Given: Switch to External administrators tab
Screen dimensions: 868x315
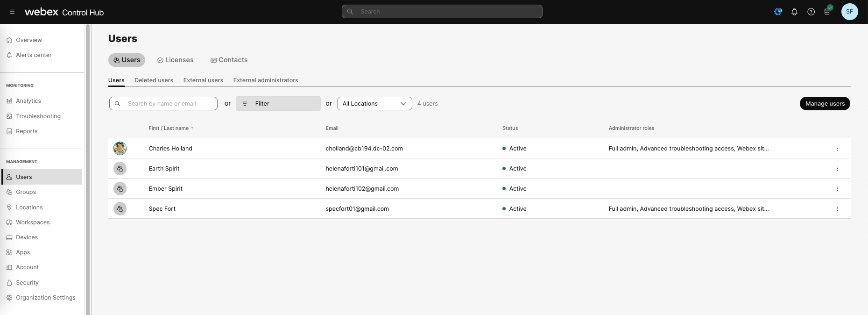Looking at the screenshot, I should click(265, 80).
